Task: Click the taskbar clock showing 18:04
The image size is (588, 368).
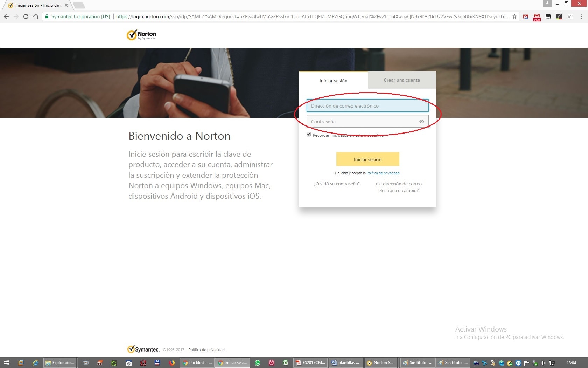Action: [x=571, y=363]
